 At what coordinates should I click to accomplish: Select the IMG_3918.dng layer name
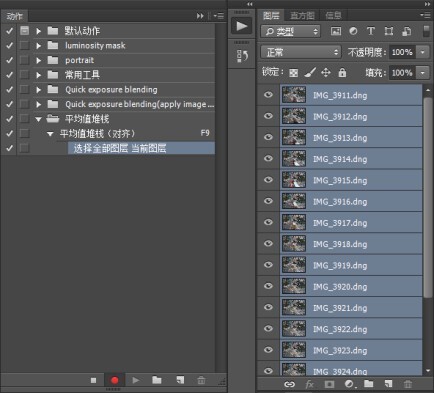pos(340,244)
